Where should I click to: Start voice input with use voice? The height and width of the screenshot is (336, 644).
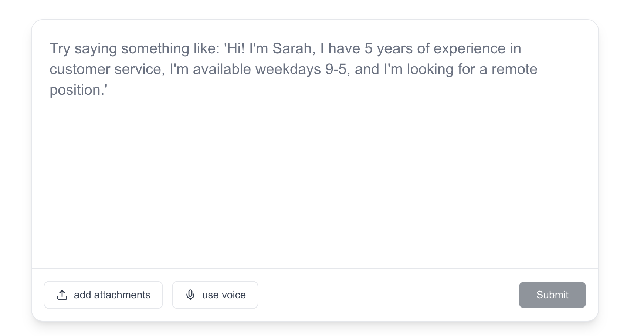click(215, 295)
